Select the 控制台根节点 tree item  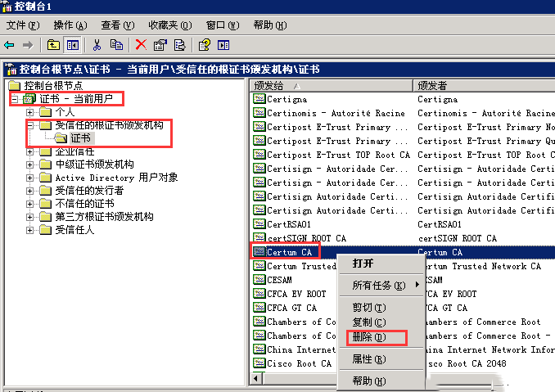click(x=53, y=86)
